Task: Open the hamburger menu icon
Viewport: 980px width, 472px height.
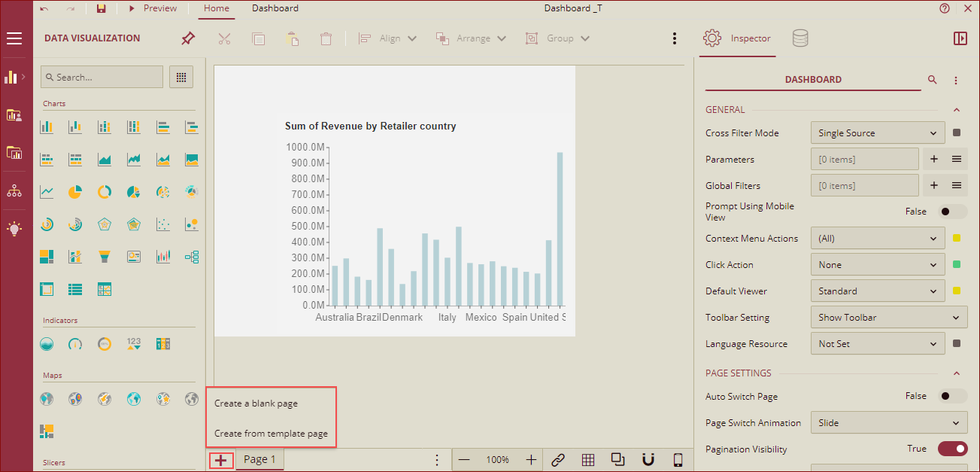Action: point(14,38)
